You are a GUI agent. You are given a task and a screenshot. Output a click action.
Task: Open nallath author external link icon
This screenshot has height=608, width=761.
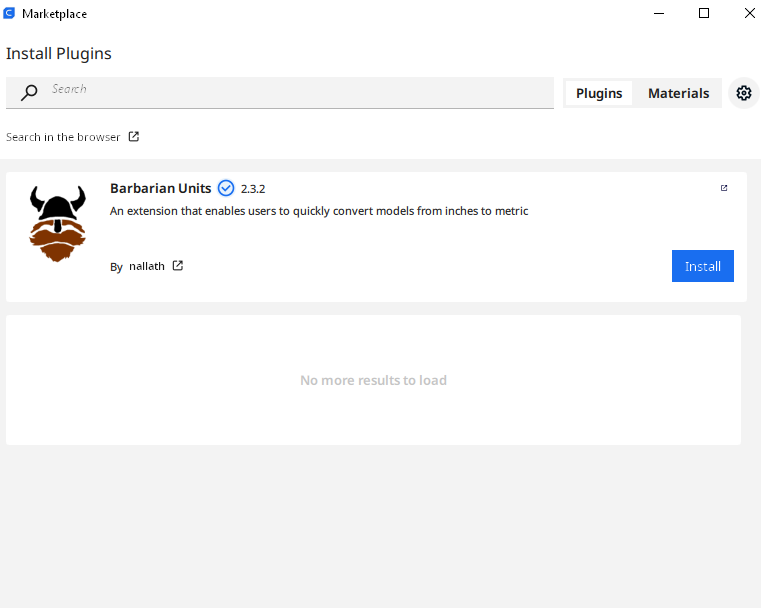(x=178, y=265)
